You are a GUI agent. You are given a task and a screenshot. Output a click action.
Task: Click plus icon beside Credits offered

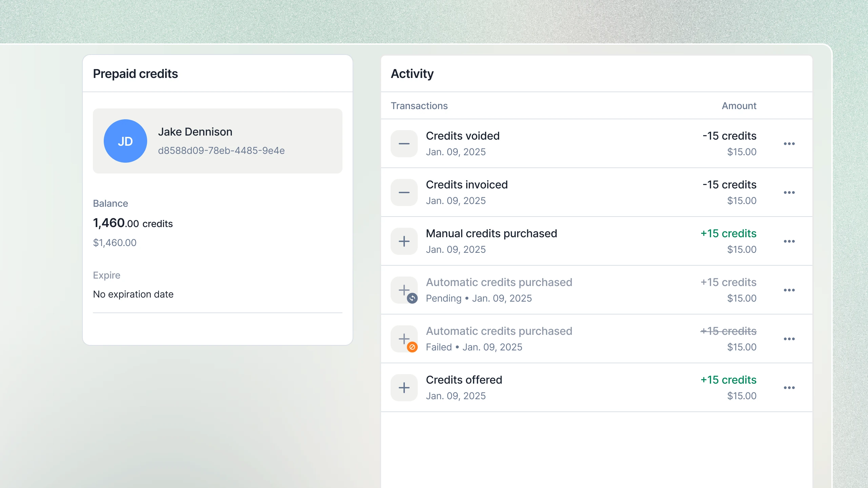pos(404,388)
